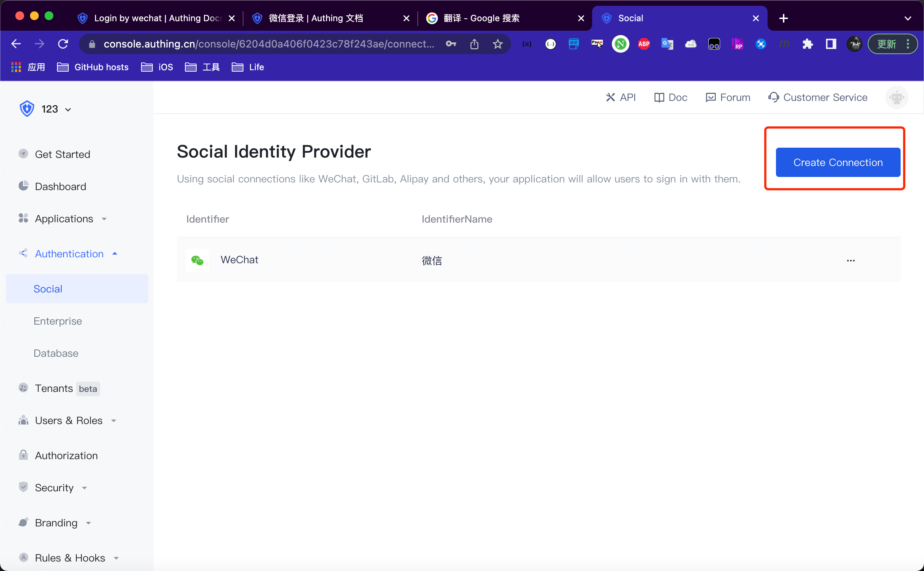The height and width of the screenshot is (571, 924).
Task: Open the Chrome extensions puzzle icon
Action: coord(807,44)
